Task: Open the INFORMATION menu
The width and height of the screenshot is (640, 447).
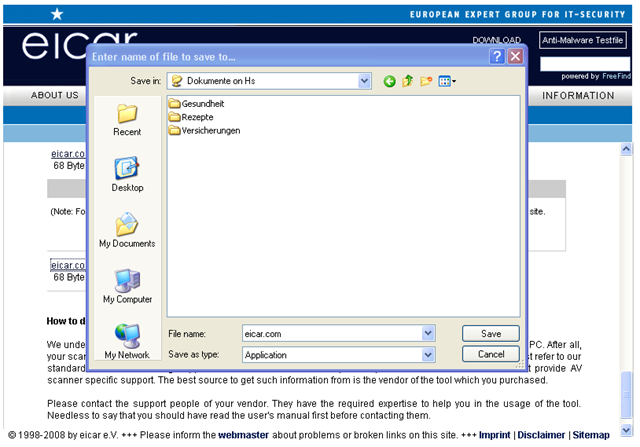Action: click(578, 96)
